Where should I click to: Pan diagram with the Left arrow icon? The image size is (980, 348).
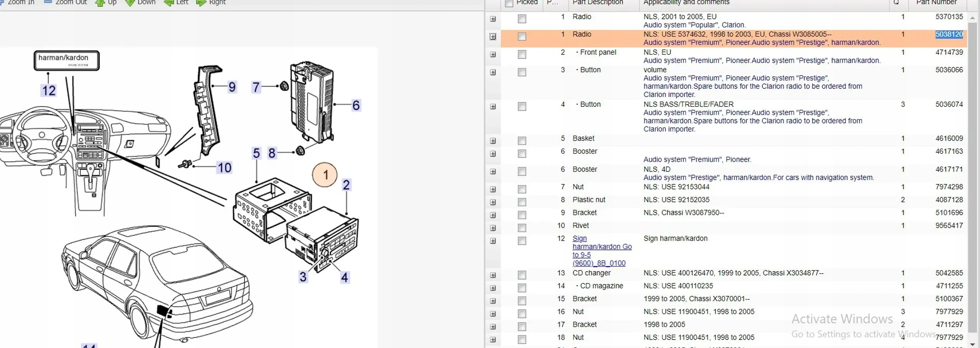click(x=169, y=3)
